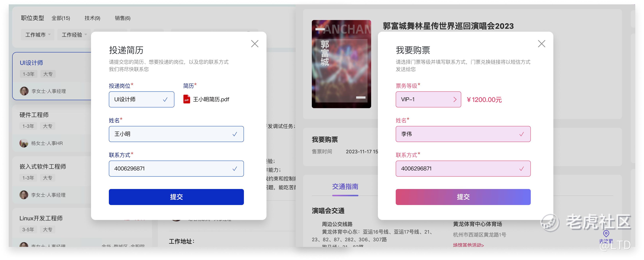Close the resume submission dialog
The image size is (644, 260).
point(254,44)
